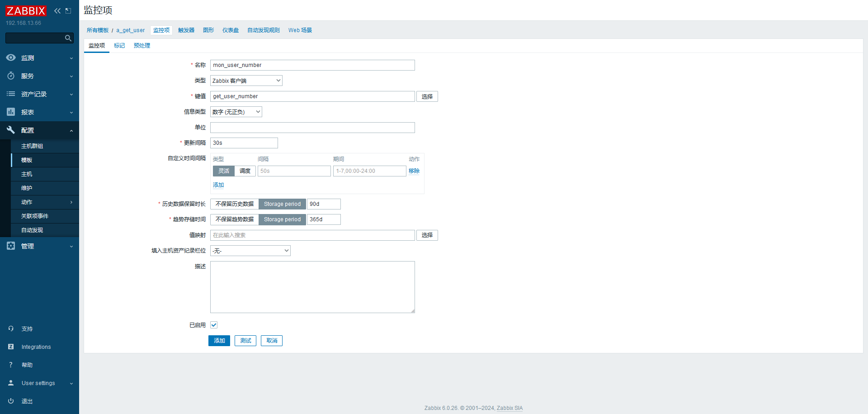
Task: Uncheck the 已启用 checkbox
Action: [214, 325]
